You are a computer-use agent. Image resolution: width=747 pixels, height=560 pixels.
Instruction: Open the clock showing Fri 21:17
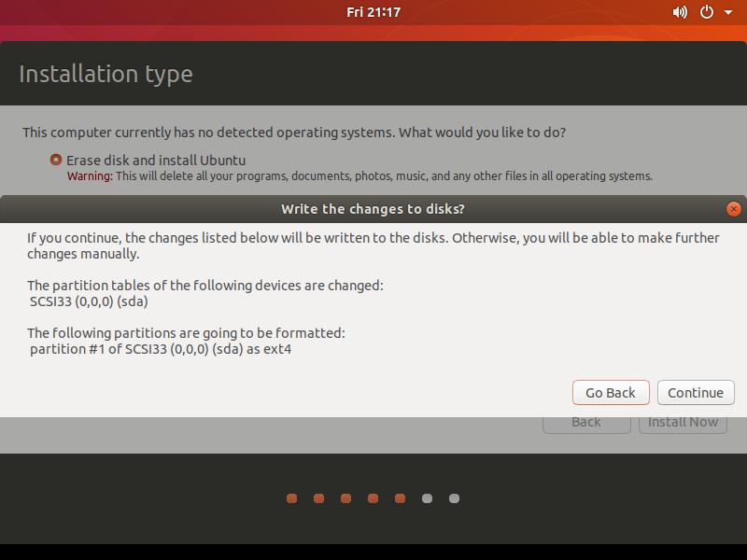point(373,12)
